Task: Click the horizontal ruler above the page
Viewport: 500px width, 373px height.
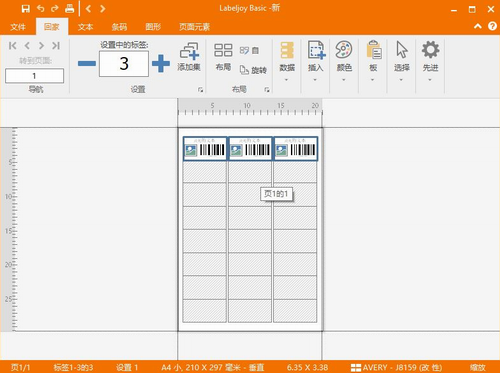Action: [x=250, y=107]
